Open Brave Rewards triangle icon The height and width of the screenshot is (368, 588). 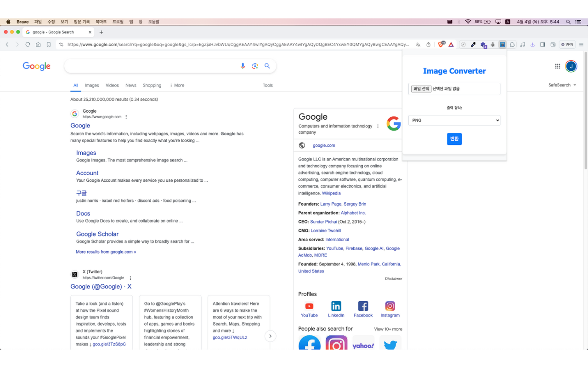point(451,45)
